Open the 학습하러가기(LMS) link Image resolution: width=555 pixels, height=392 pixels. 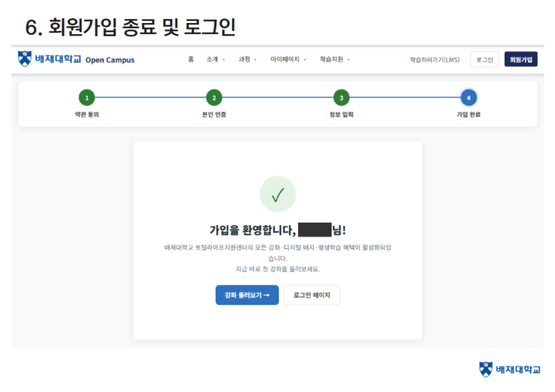435,60
